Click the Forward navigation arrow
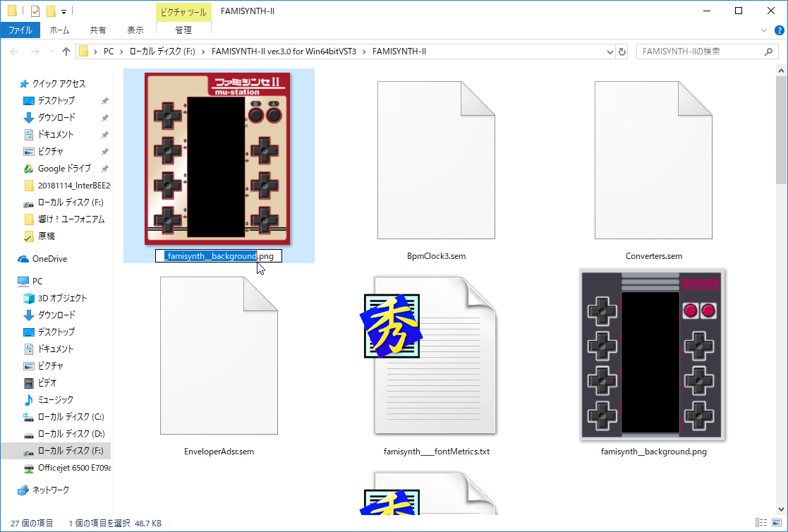 click(35, 52)
